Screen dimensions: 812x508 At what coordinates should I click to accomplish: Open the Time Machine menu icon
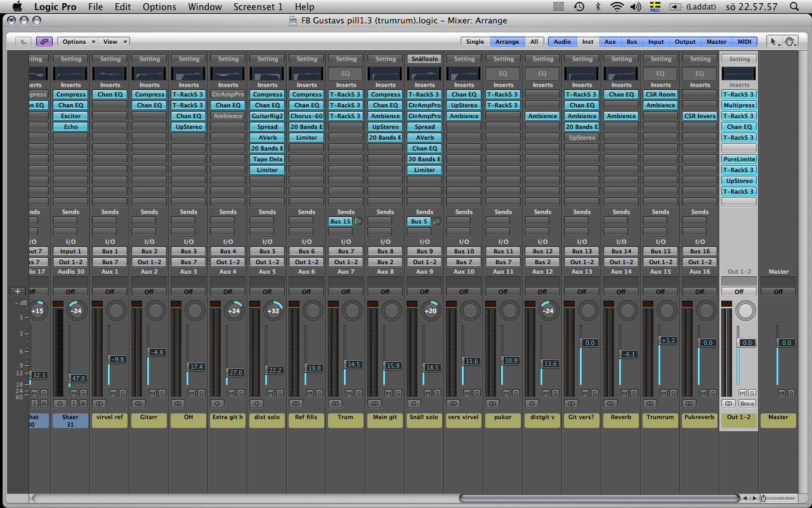pos(579,6)
